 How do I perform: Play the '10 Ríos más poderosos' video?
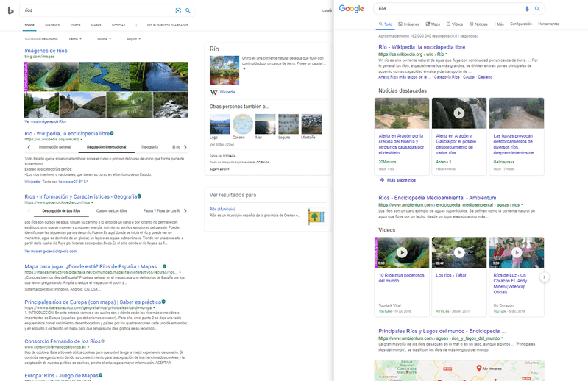tap(402, 252)
